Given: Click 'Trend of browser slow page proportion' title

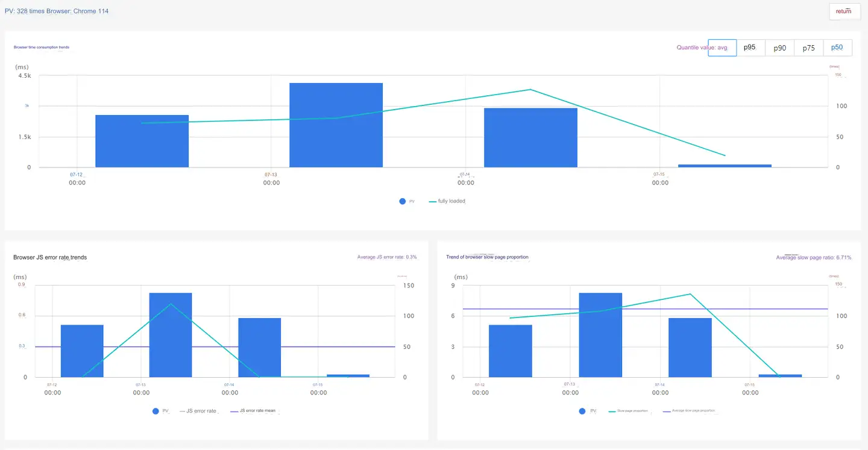Looking at the screenshot, I should [487, 257].
